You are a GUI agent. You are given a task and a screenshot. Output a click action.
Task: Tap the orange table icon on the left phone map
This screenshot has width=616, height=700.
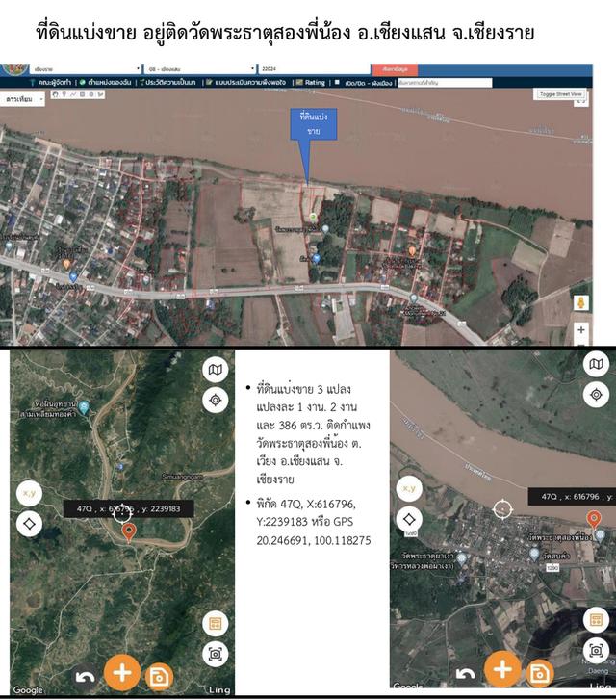point(216,623)
